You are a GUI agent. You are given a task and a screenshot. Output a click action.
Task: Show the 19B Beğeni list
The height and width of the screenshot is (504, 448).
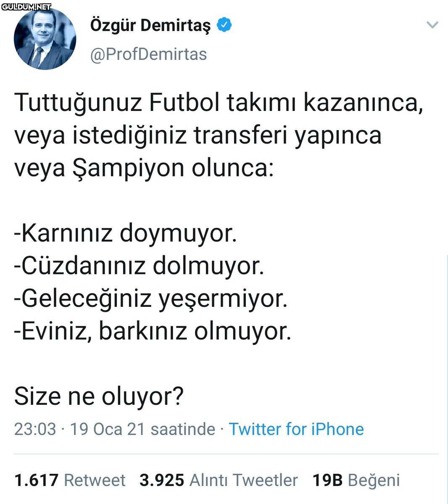coord(356,480)
